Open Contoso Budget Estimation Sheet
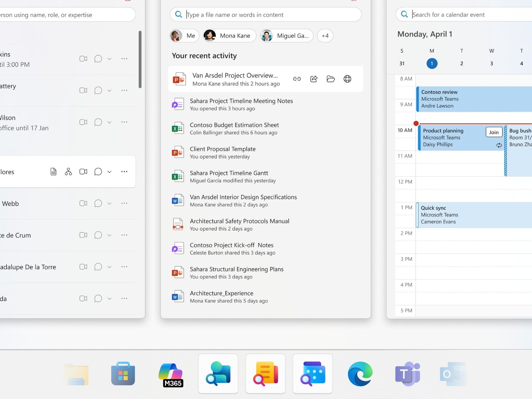 (265, 129)
